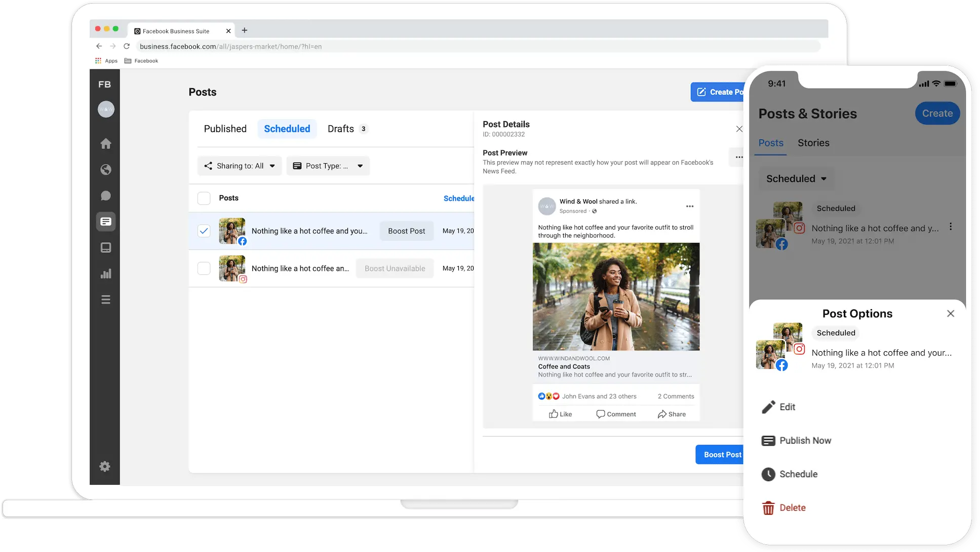Click the Instagram post thumbnail in list
The height and width of the screenshot is (552, 980).
(x=232, y=269)
